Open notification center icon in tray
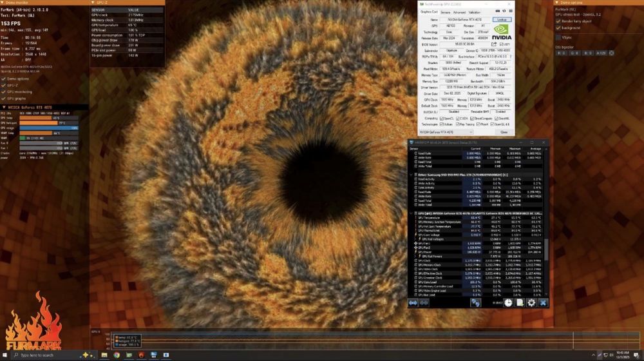 (x=636, y=355)
